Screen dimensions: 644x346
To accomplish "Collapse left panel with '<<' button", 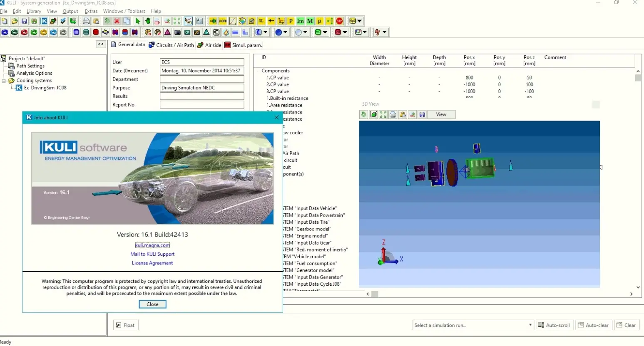I will point(101,44).
